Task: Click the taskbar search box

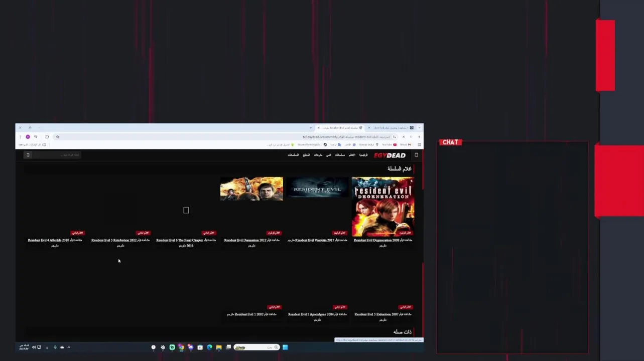Action: [x=256, y=347]
